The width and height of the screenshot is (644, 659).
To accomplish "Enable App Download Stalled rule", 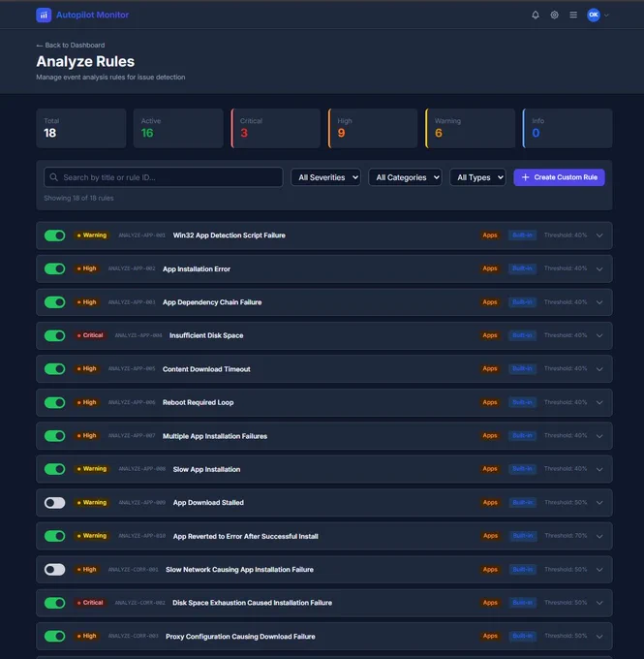I will click(x=54, y=503).
